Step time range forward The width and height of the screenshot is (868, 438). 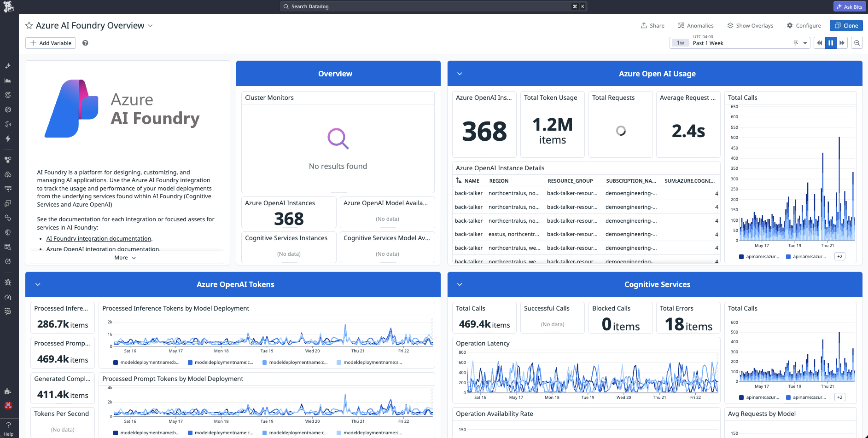pyautogui.click(x=842, y=43)
